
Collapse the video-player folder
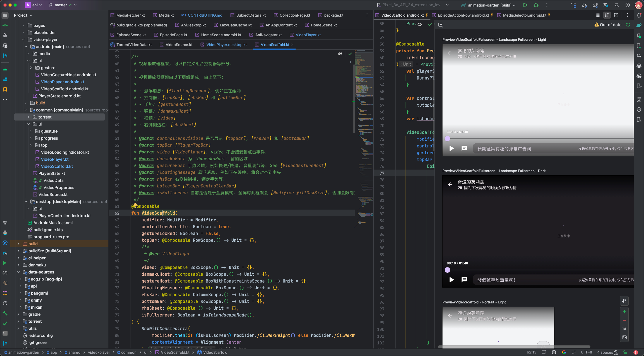tap(23, 39)
